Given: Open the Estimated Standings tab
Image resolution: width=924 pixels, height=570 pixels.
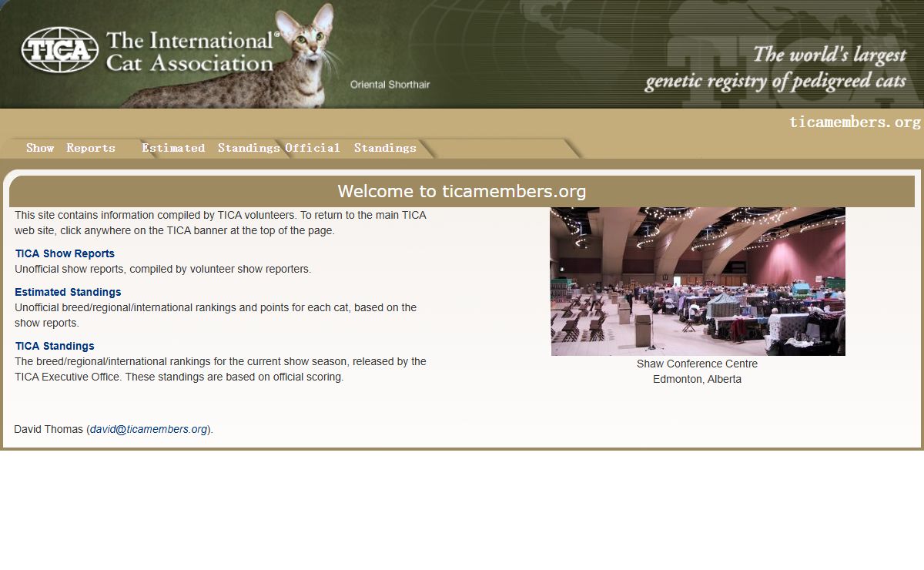Looking at the screenshot, I should coord(210,148).
